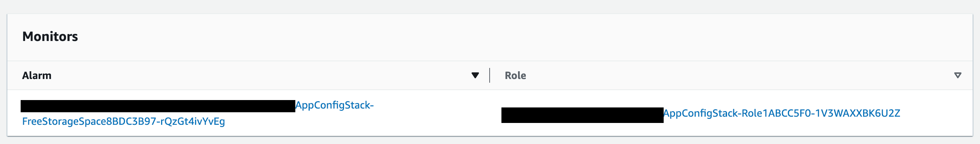Screen dimensions: 980x144
Task: Select the Role column header label
Action: click(515, 75)
